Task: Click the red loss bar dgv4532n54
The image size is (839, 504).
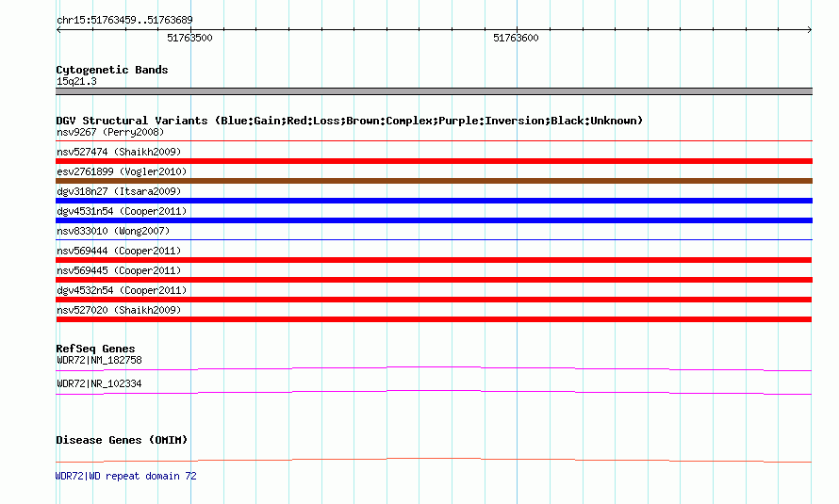Action: [434, 300]
